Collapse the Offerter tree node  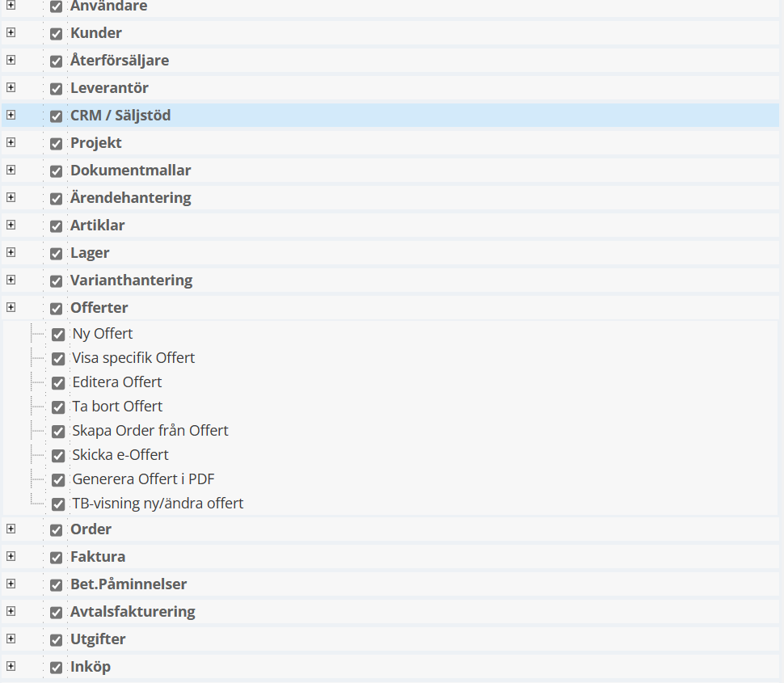11,307
